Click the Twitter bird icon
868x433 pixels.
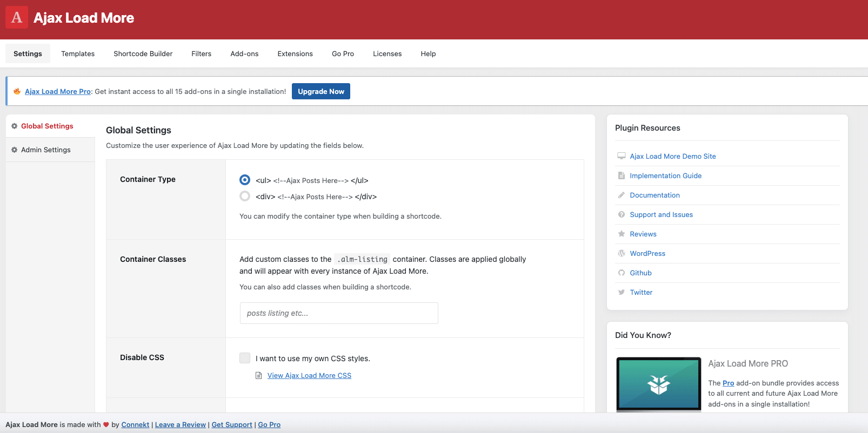point(622,292)
